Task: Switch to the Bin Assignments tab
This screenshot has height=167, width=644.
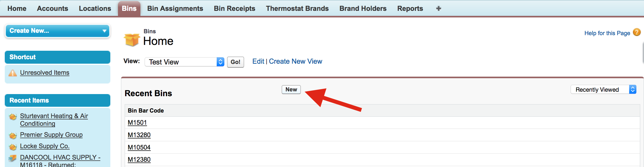Action: click(x=175, y=8)
